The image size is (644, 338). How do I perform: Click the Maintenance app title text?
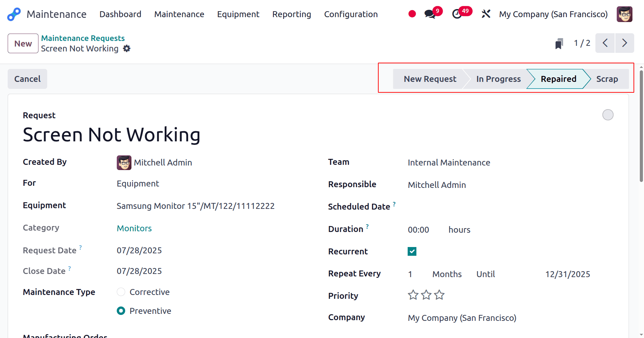click(56, 14)
